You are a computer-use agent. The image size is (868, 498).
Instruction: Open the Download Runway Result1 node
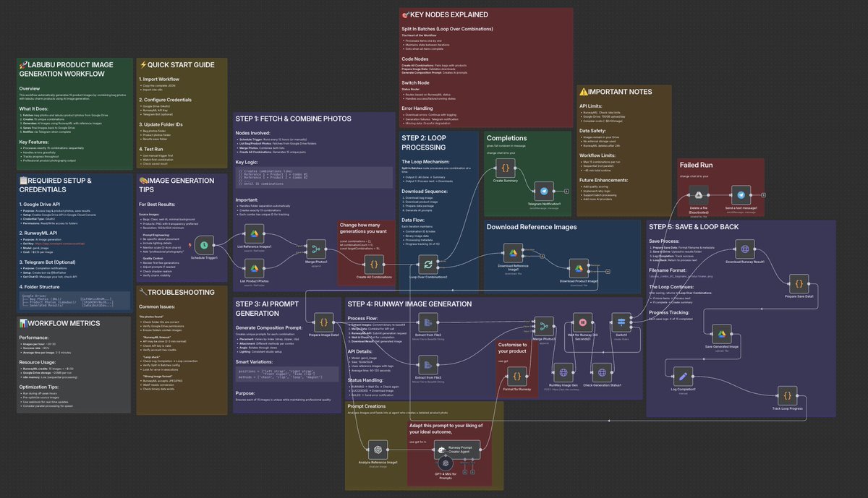(744, 250)
